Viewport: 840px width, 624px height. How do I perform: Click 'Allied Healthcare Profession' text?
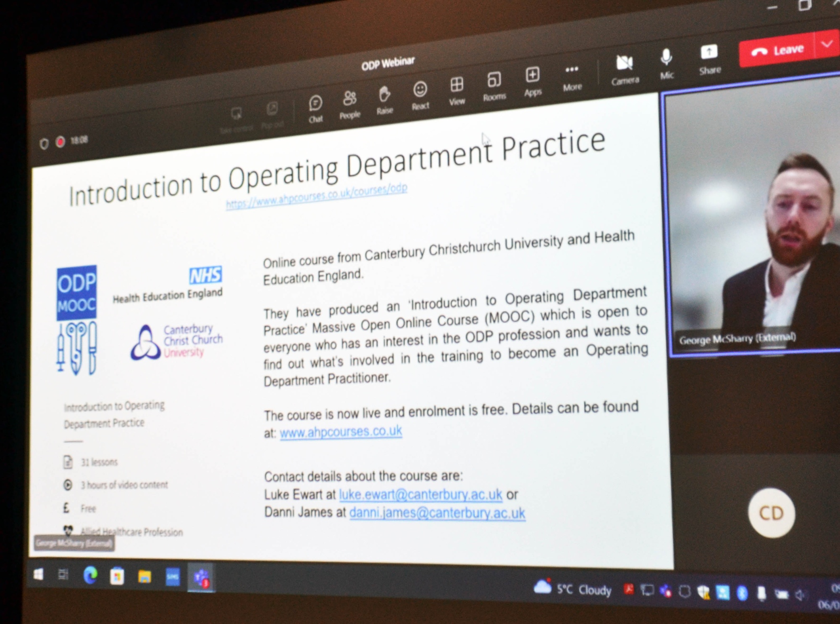click(x=132, y=532)
